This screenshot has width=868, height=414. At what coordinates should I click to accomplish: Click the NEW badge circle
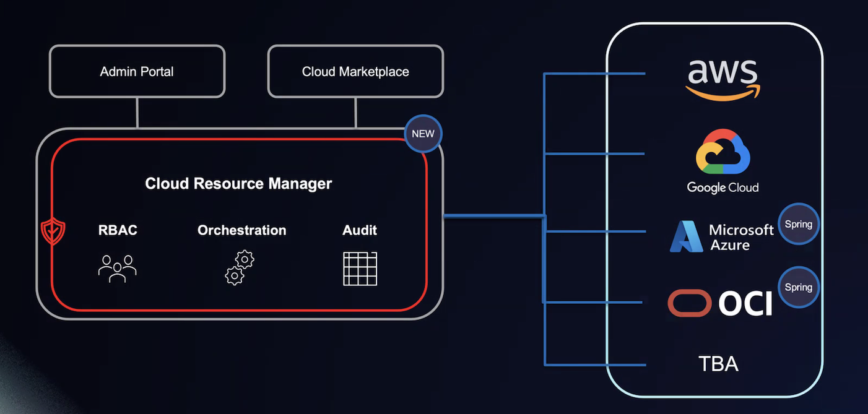click(x=423, y=134)
